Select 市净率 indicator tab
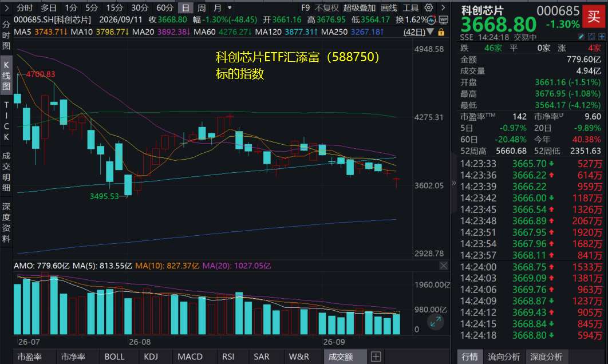 tap(73, 357)
